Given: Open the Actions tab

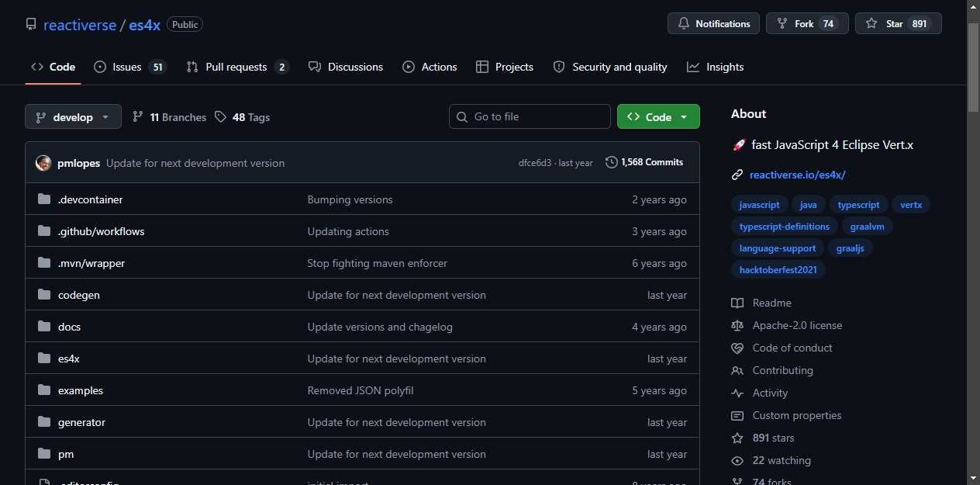Looking at the screenshot, I should (x=430, y=67).
